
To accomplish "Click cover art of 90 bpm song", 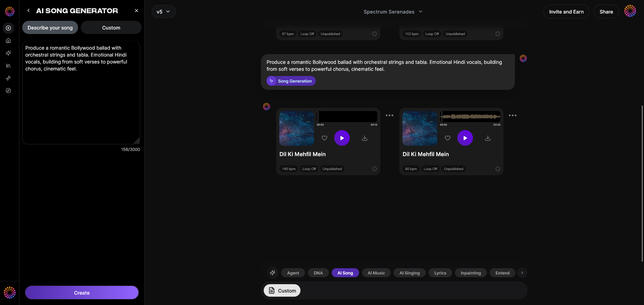I will click(420, 128).
